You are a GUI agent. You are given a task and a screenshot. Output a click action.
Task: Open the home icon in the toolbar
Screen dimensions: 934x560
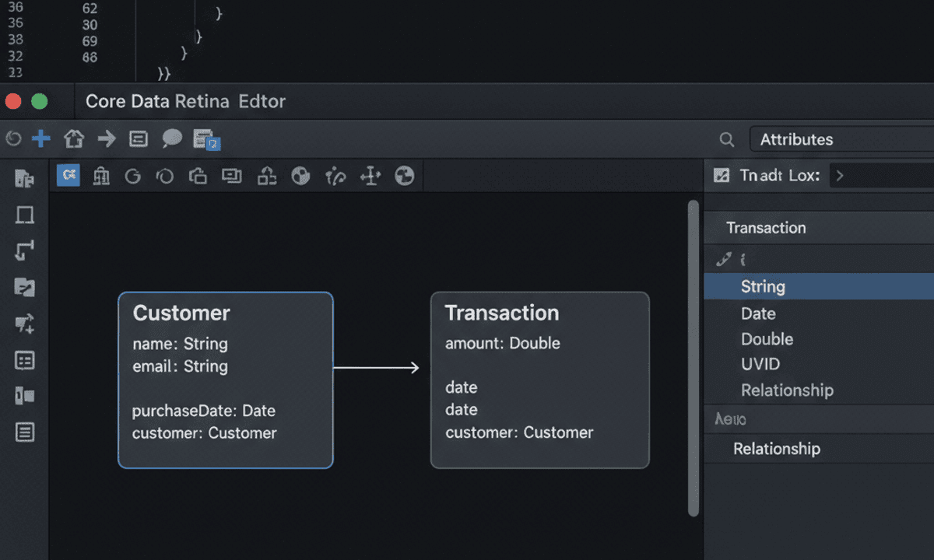tap(73, 138)
